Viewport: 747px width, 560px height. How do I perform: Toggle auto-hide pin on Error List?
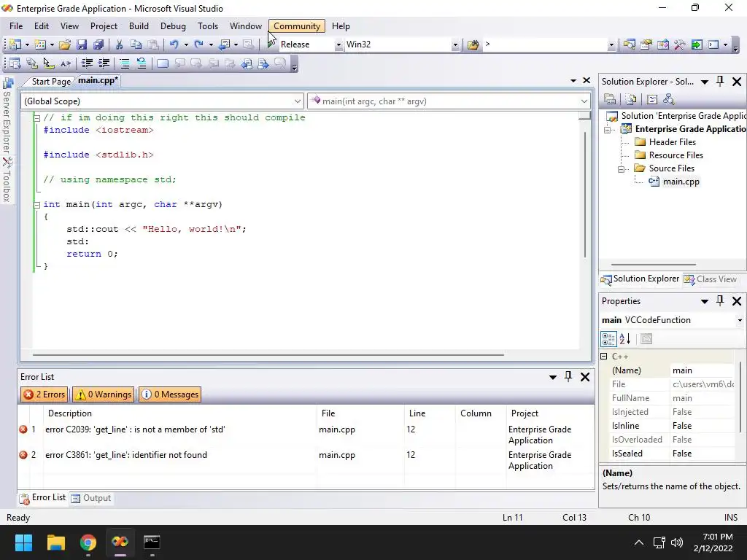pyautogui.click(x=568, y=377)
